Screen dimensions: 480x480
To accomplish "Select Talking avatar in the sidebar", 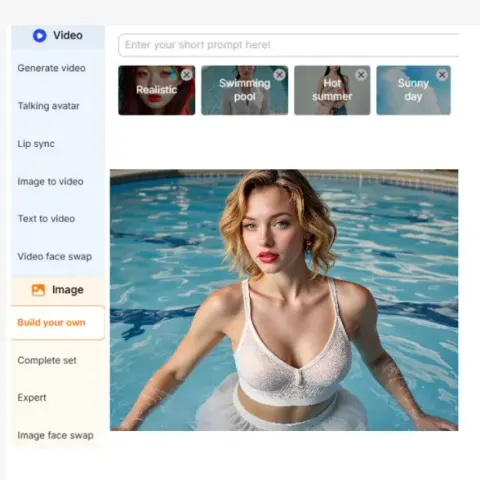I will point(49,106).
